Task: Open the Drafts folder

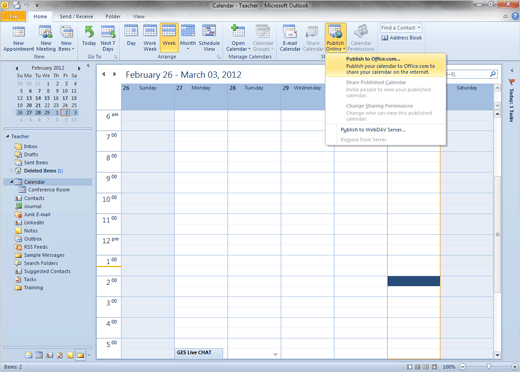Action: coord(31,154)
